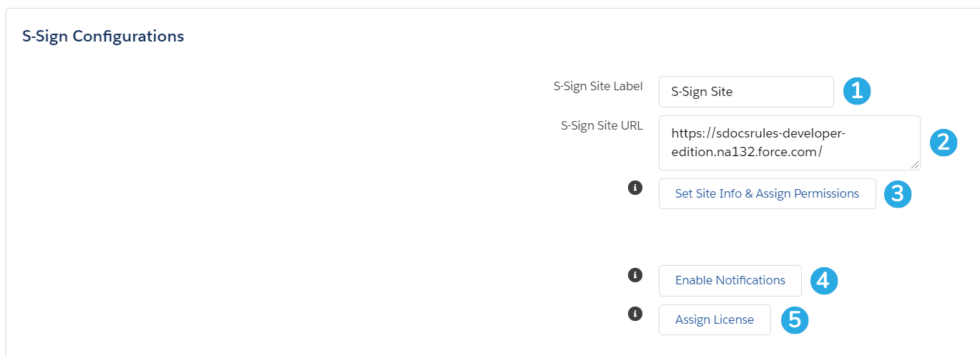Open info tooltip icon next to Enable Notifications
Image resolution: width=980 pixels, height=356 pixels.
634,274
